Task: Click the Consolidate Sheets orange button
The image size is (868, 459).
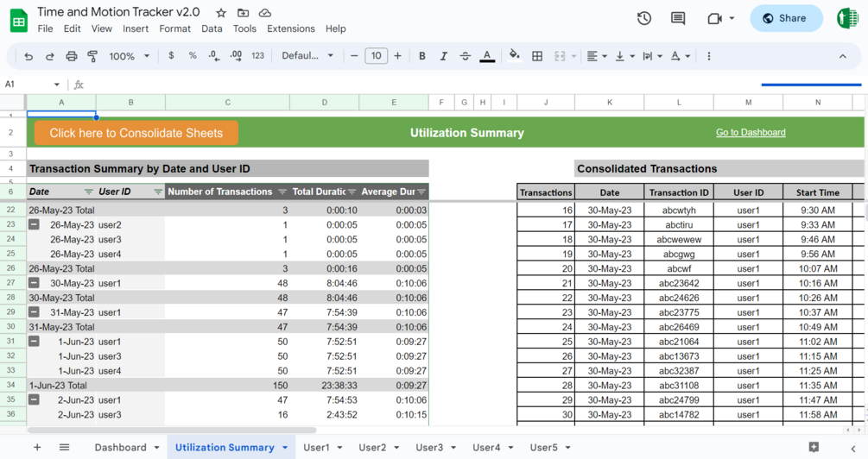Action: tap(136, 133)
